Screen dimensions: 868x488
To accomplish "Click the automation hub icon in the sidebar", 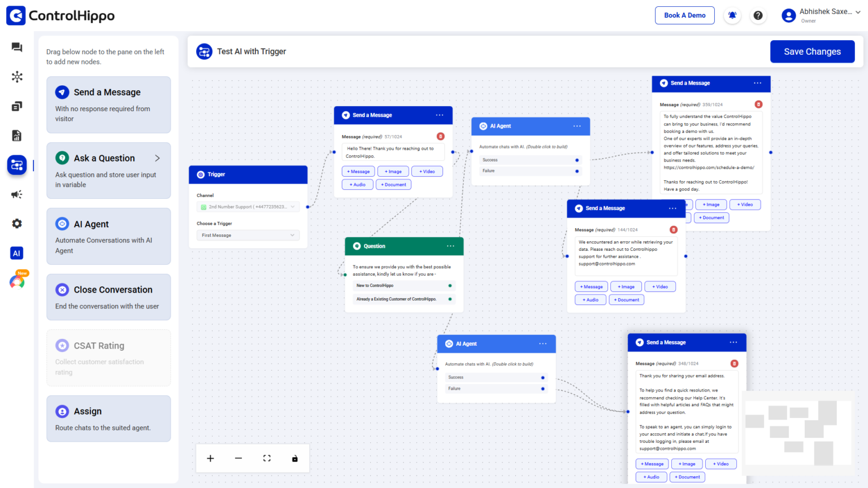I will click(16, 77).
